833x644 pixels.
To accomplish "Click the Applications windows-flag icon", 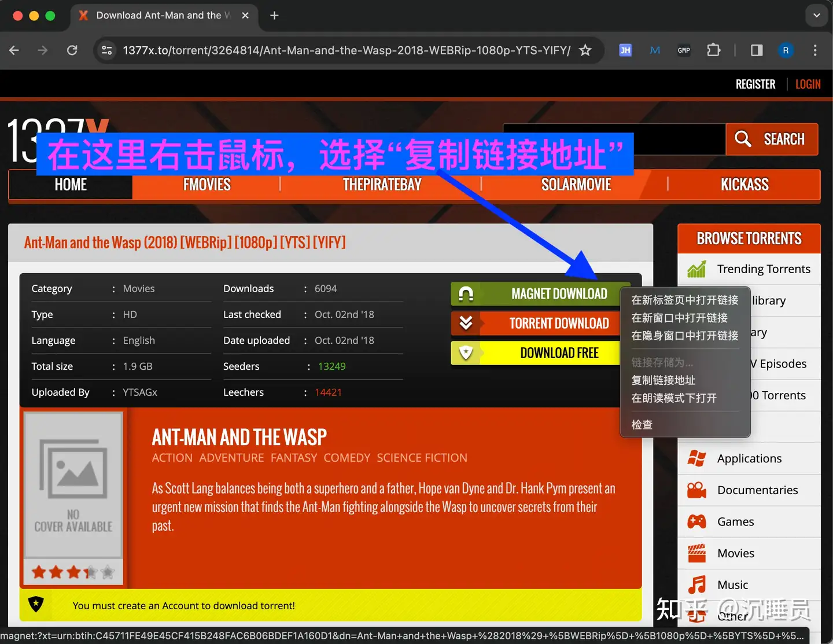I will point(696,458).
